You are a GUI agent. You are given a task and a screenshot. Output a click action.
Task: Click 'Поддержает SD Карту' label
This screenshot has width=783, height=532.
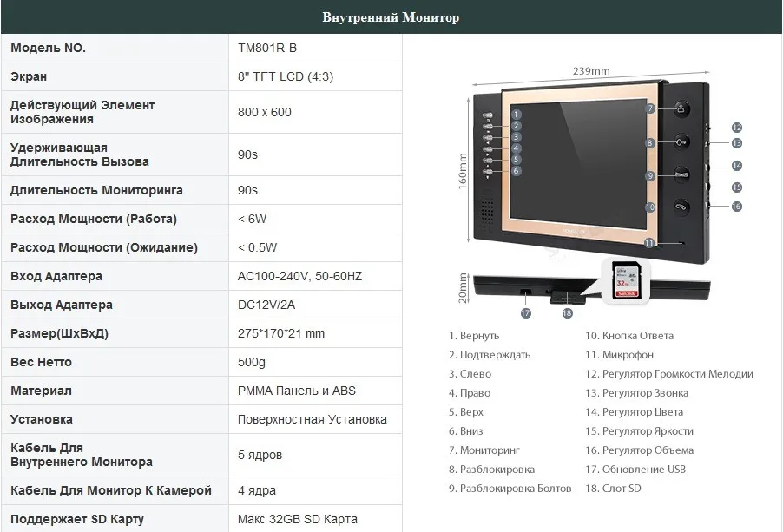77,519
